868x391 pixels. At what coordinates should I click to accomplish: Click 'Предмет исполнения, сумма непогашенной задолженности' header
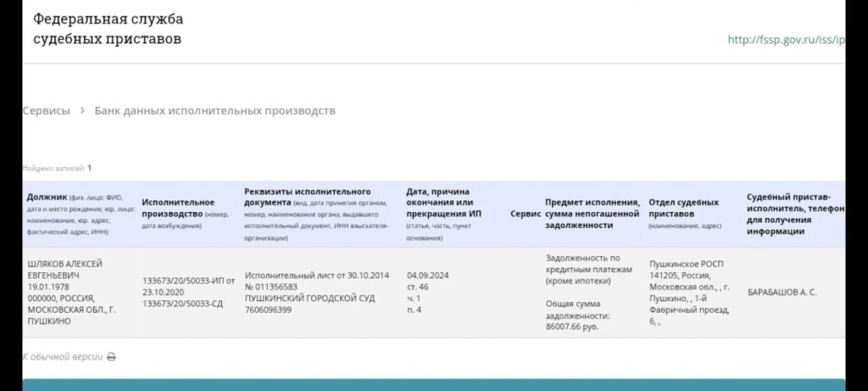point(593,214)
